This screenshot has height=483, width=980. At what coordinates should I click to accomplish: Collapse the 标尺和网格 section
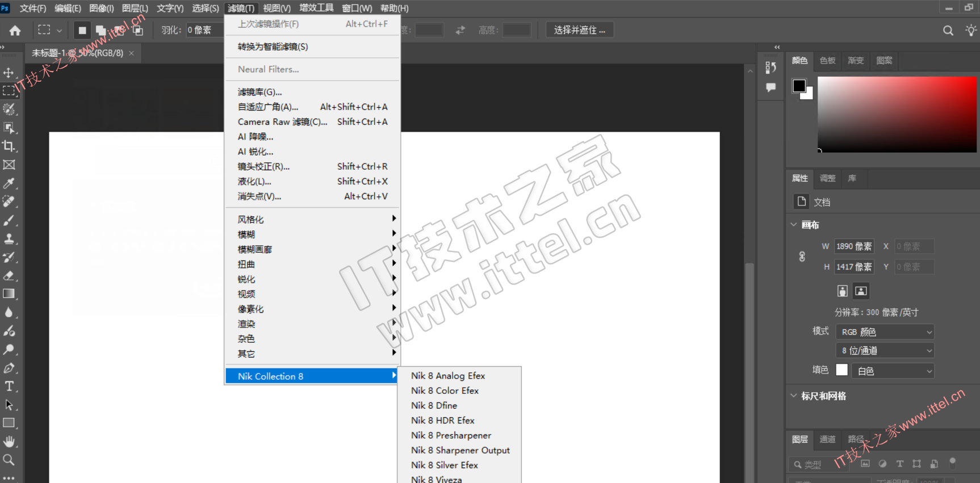click(x=794, y=396)
